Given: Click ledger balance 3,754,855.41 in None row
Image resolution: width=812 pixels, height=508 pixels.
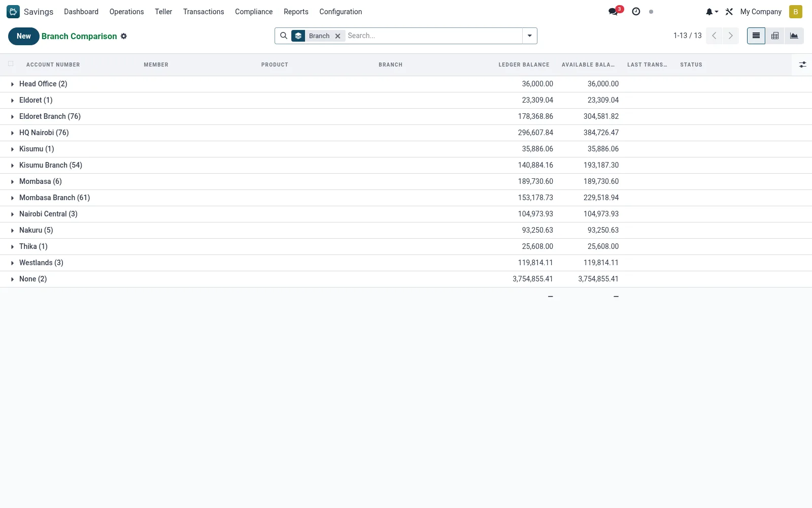Looking at the screenshot, I should click(x=533, y=279).
